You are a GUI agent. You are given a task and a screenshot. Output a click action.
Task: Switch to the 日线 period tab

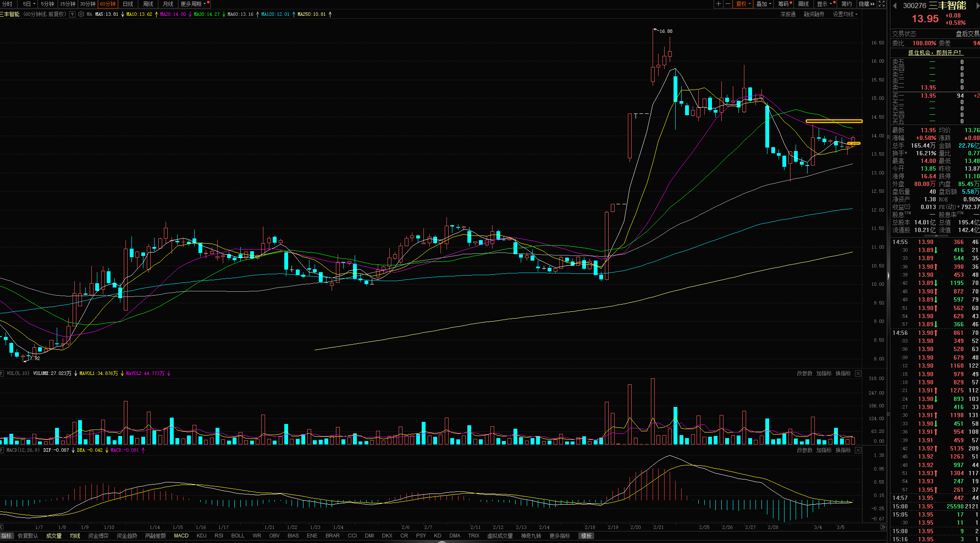[128, 4]
